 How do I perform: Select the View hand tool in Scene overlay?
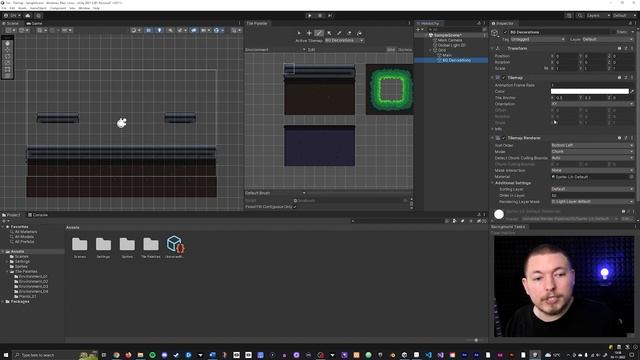[7, 43]
